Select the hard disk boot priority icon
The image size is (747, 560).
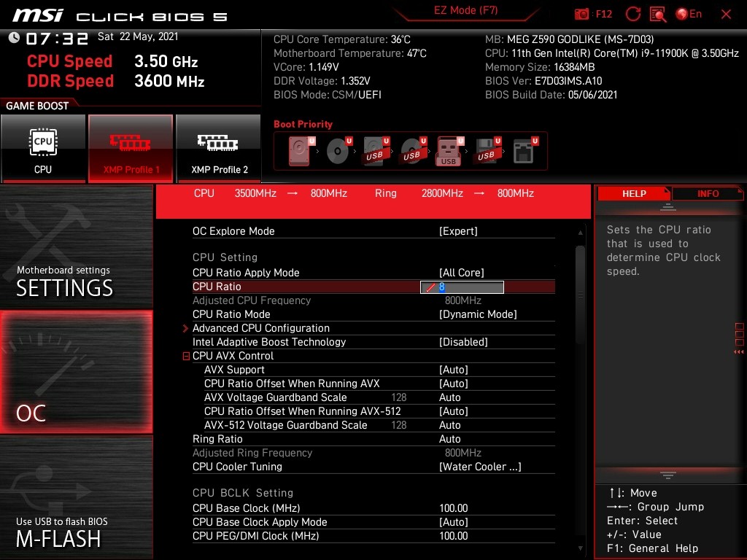pos(300,152)
